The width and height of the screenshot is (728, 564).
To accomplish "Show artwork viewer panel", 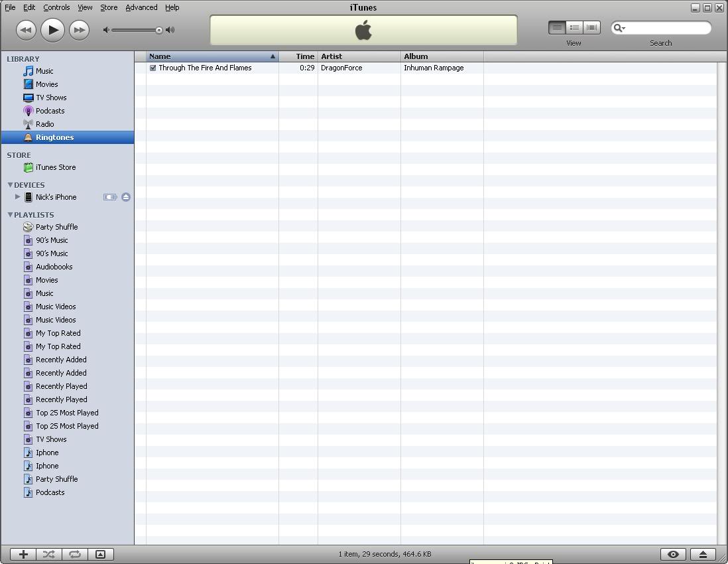I will pos(100,554).
